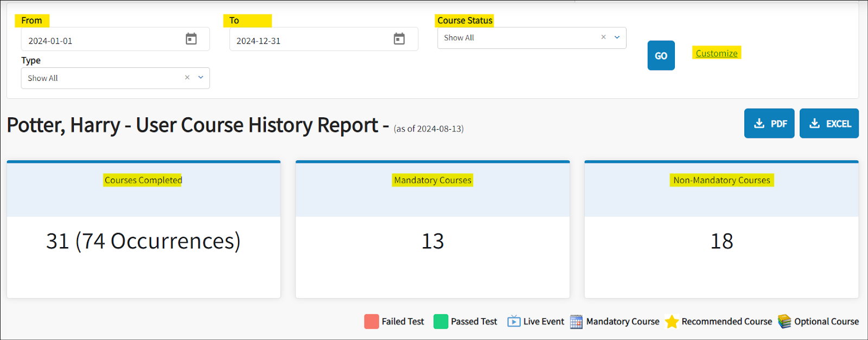868x340 pixels.
Task: Open the To date calendar picker
Action: [x=399, y=39]
